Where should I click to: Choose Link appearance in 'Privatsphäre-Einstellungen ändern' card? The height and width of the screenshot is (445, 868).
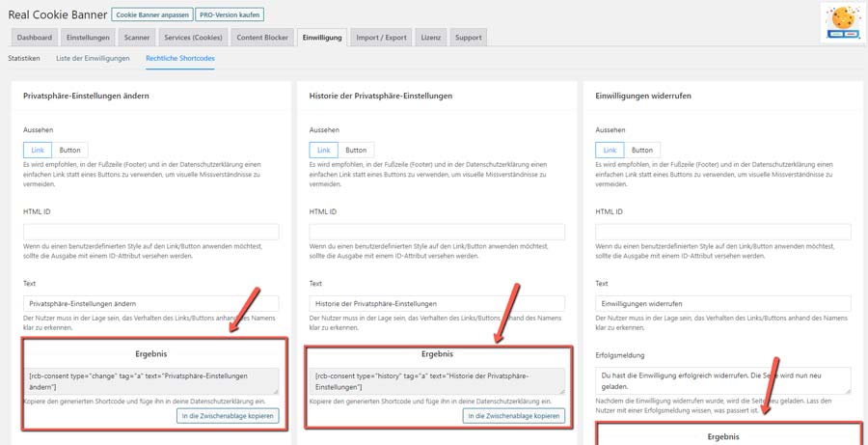pyautogui.click(x=38, y=151)
